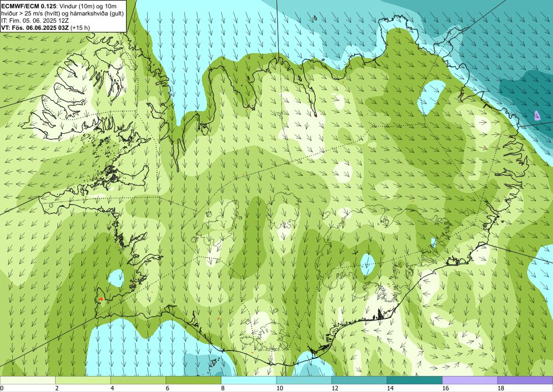Pick the 10–12 m/s turquoise legend swatch
This screenshot has height=392, width=553.
pos(304,380)
